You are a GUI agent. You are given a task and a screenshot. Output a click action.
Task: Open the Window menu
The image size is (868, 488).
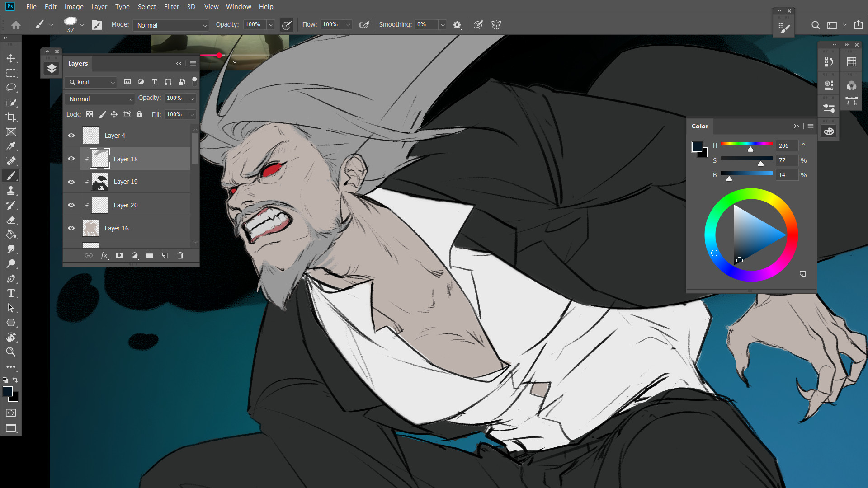238,7
